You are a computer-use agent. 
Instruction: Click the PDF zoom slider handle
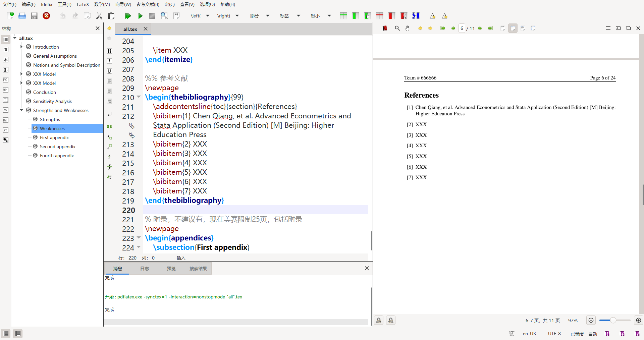pyautogui.click(x=613, y=320)
